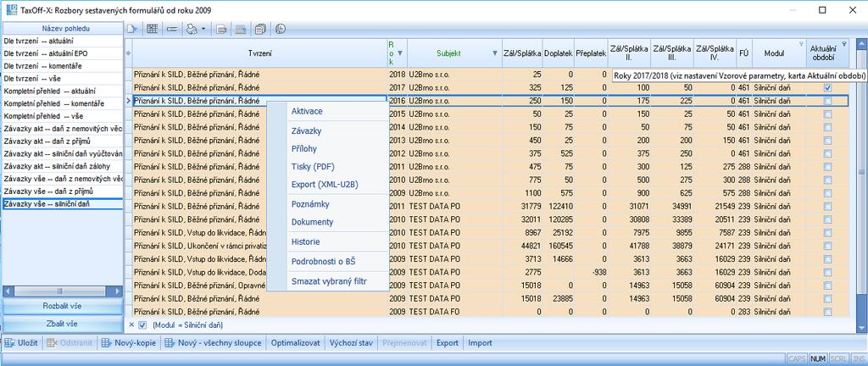Screen dimensions: 868x366
Task: Click the Doplatek column header
Action: point(558,53)
